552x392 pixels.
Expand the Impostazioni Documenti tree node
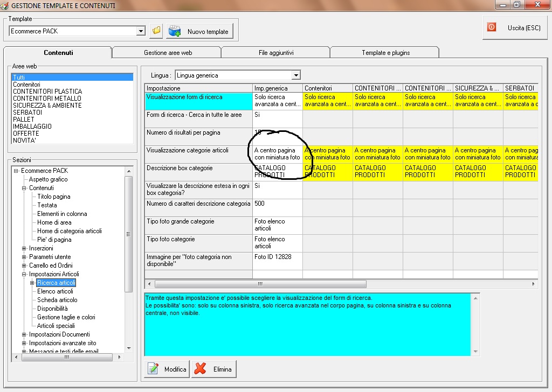(x=24, y=334)
